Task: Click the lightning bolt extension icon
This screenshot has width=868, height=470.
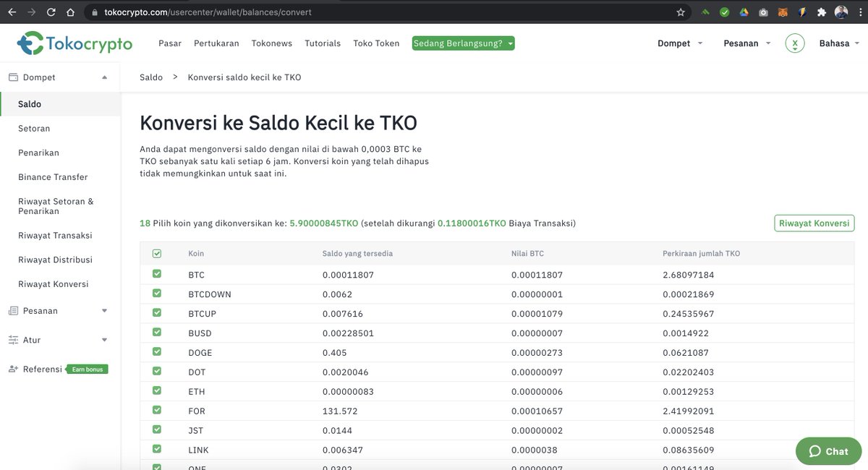Action: point(802,12)
